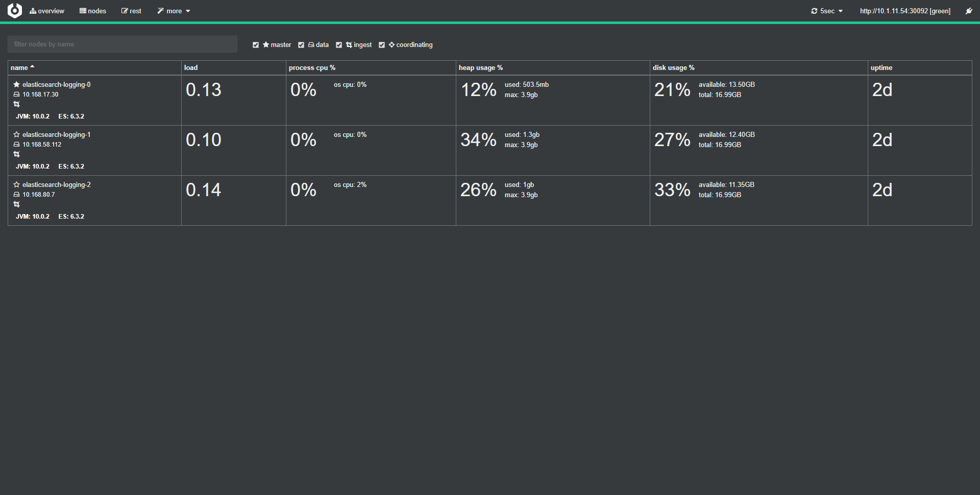
Task: Sort nodes by the name column
Action: [19, 67]
